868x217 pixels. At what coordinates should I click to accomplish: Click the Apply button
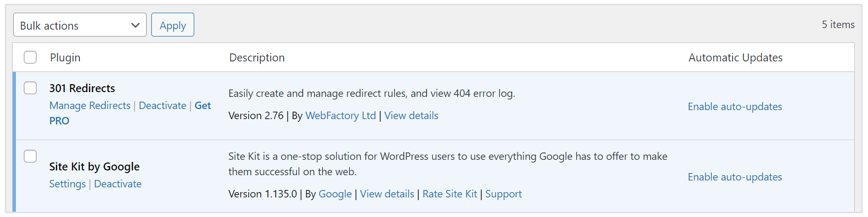pyautogui.click(x=173, y=25)
